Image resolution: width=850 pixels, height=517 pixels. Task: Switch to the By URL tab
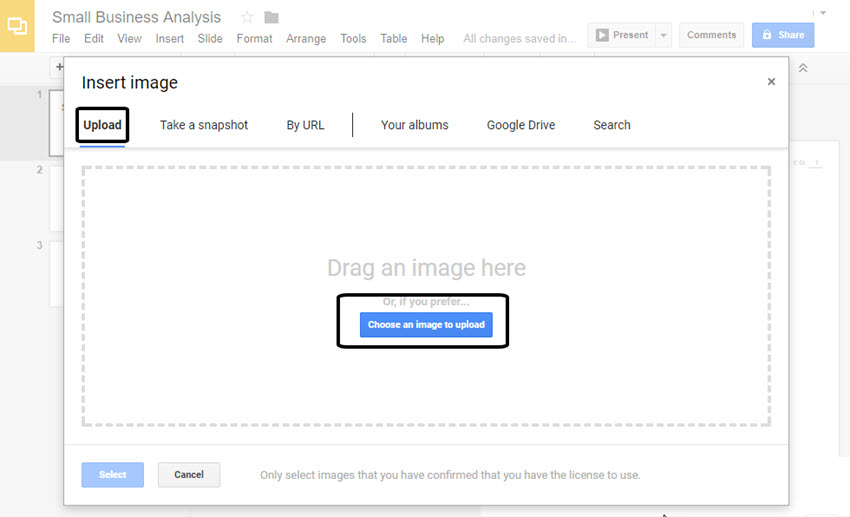coord(305,125)
